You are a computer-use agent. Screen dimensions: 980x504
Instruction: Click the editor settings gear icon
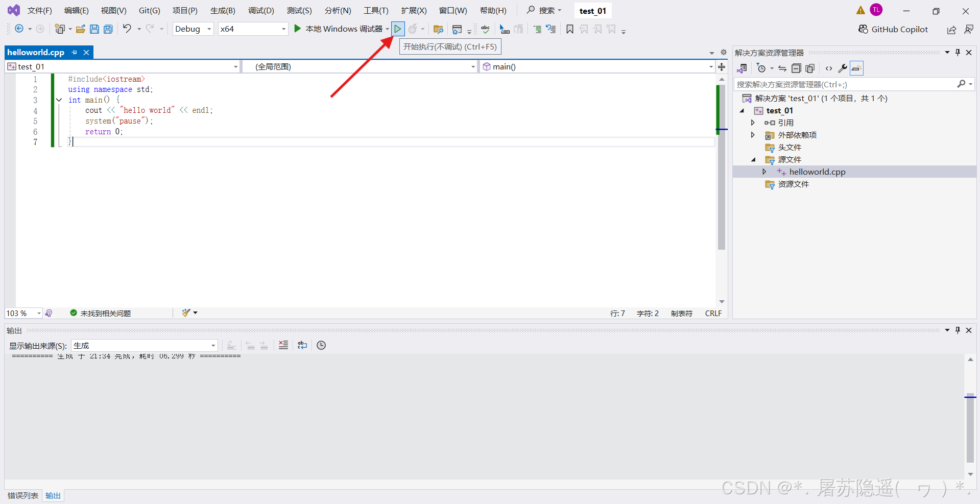pyautogui.click(x=724, y=52)
